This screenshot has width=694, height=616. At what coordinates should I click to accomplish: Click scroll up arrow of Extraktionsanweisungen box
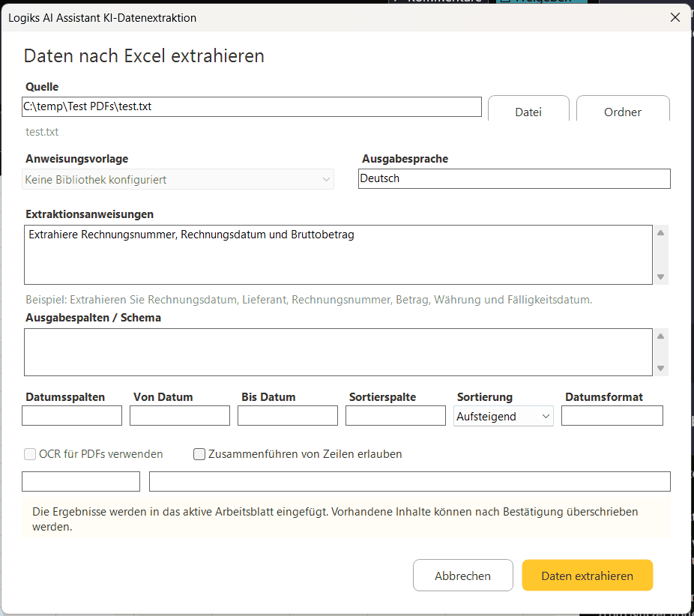[661, 233]
